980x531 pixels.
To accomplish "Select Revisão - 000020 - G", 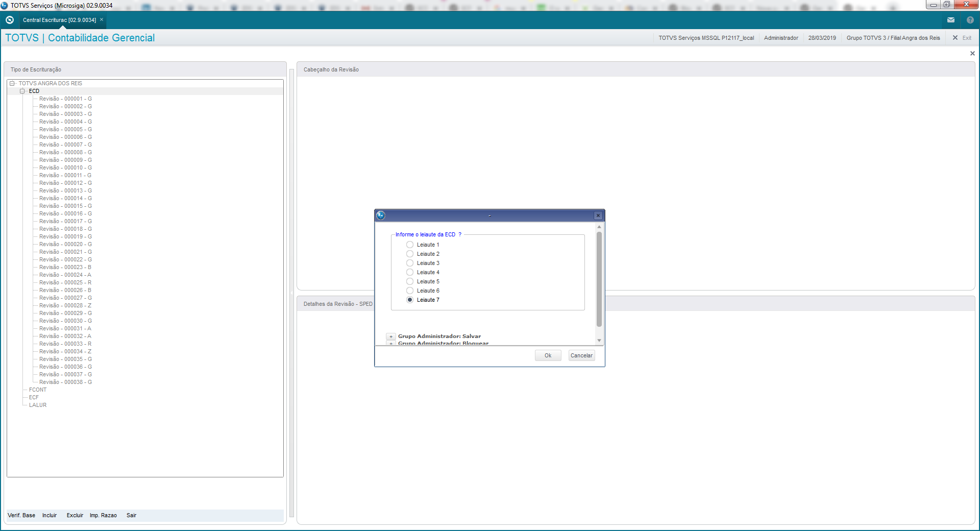I will point(65,244).
